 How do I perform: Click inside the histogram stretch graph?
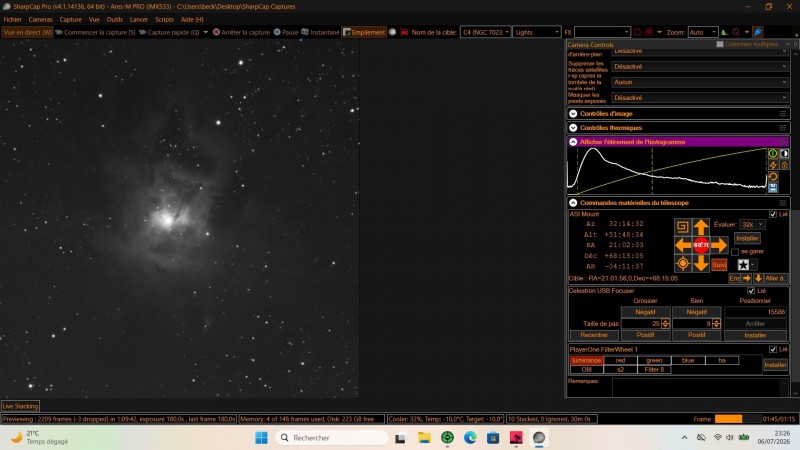667,170
